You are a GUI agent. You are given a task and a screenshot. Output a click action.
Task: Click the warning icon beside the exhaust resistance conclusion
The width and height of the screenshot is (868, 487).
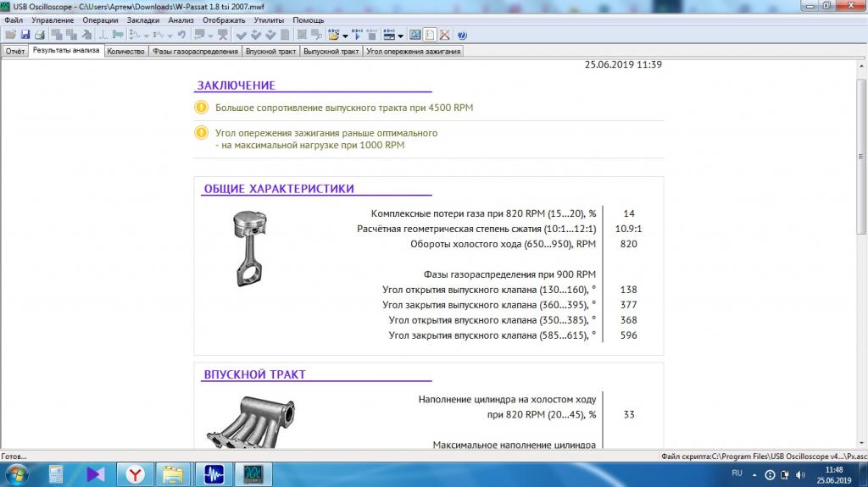pos(202,107)
